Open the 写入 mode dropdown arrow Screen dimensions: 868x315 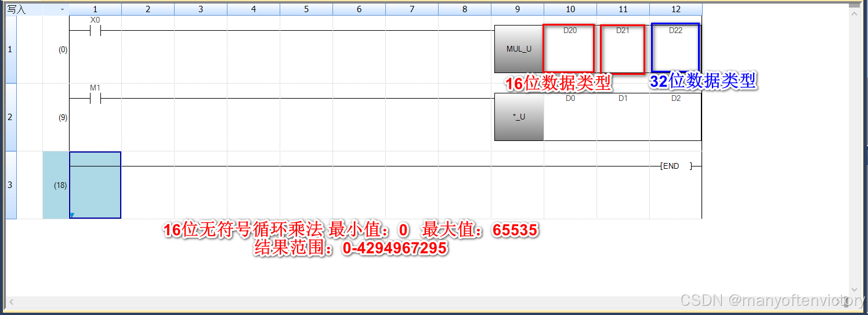pos(62,9)
